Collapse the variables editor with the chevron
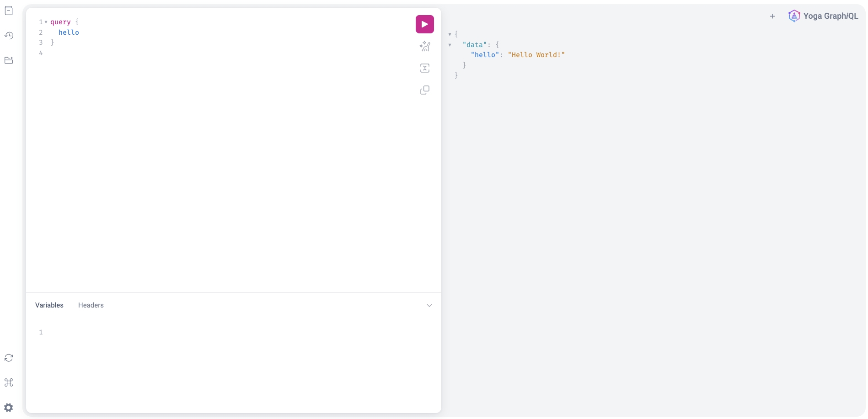Image resolution: width=868 pixels, height=419 pixels. tap(429, 305)
